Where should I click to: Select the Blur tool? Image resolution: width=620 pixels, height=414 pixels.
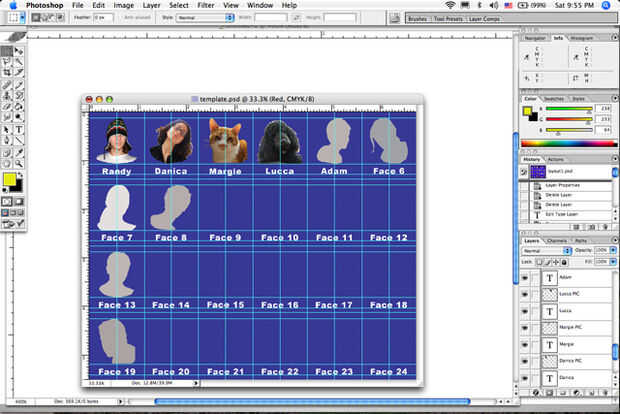click(7, 117)
